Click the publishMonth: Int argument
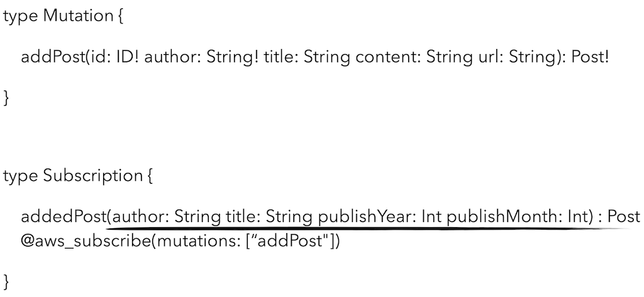This screenshot has height=297, width=644. coord(518,217)
